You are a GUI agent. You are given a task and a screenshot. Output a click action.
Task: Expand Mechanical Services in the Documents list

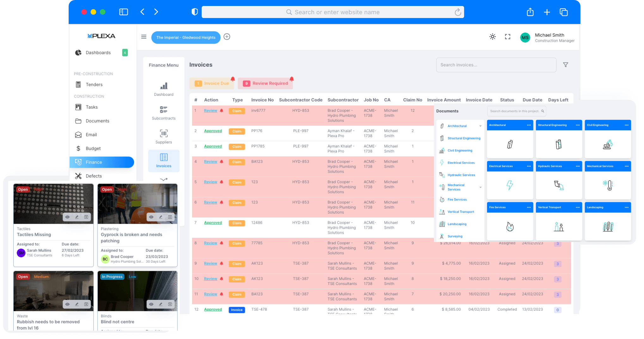pyautogui.click(x=480, y=187)
